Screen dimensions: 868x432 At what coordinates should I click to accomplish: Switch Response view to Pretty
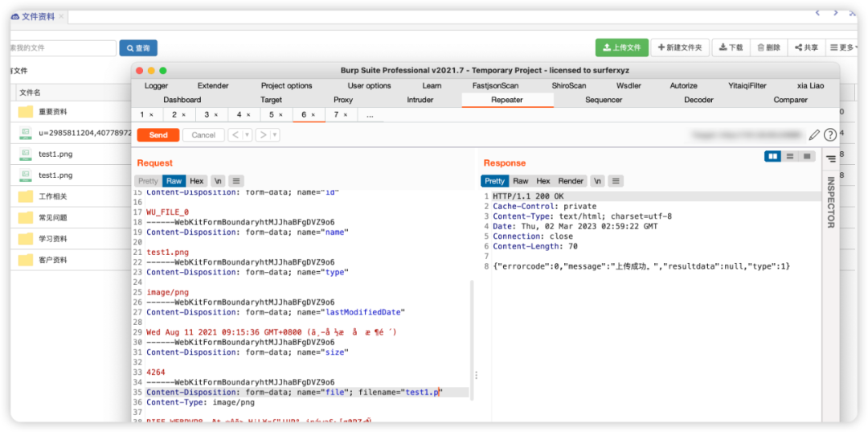pos(494,181)
